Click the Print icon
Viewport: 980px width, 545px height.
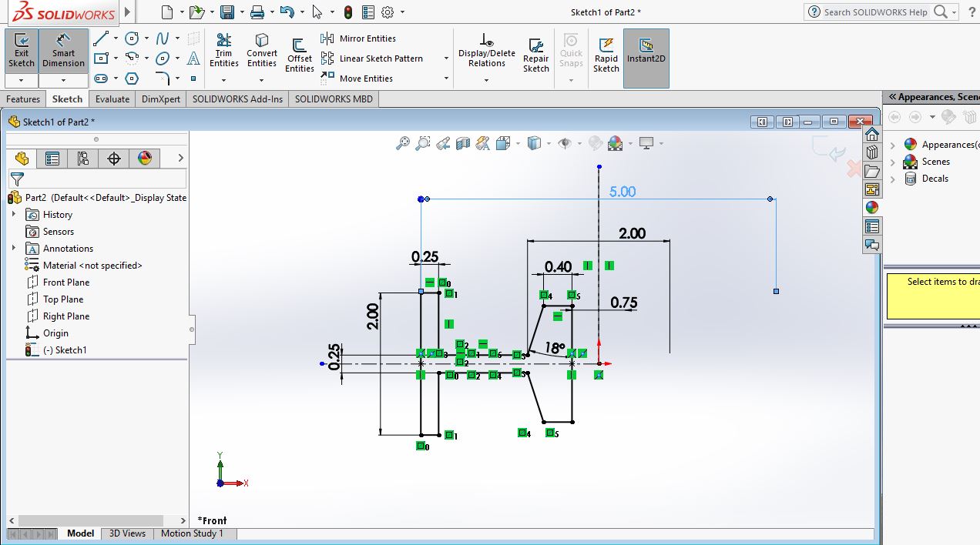pyautogui.click(x=257, y=12)
